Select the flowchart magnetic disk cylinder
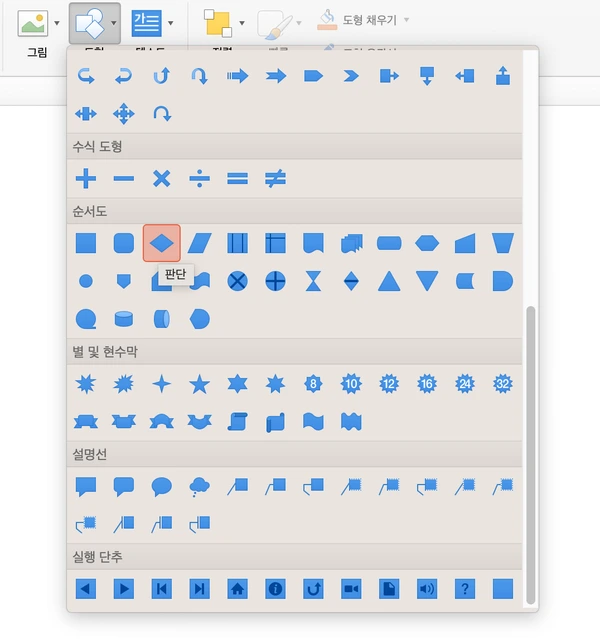 (124, 319)
